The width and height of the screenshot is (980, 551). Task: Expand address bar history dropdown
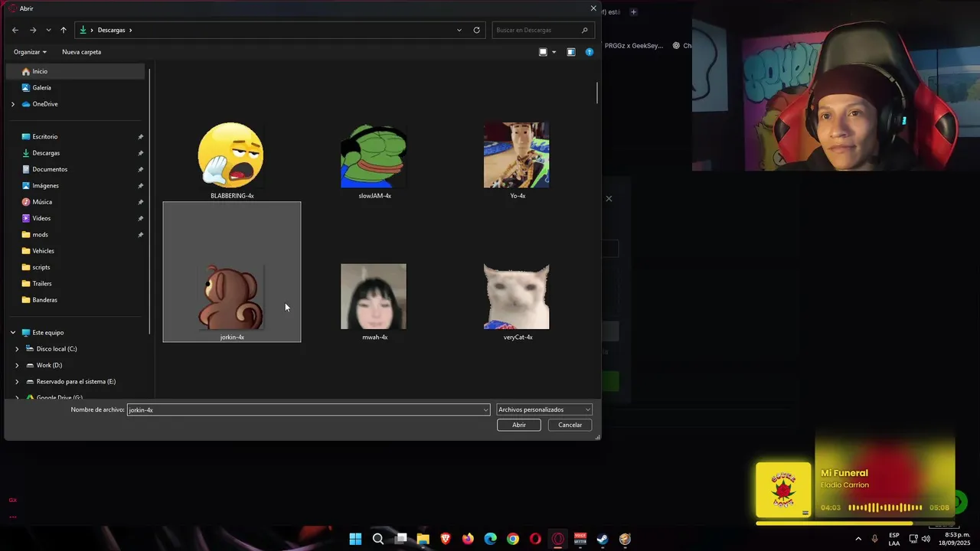pos(459,30)
